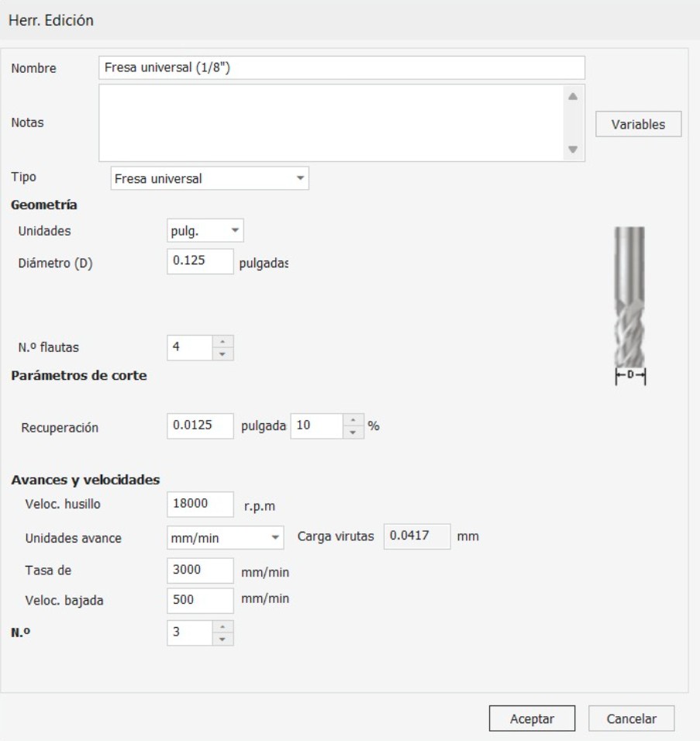700x741 pixels.
Task: Expand the Unidades avance mm/min dropdown
Action: [x=226, y=538]
